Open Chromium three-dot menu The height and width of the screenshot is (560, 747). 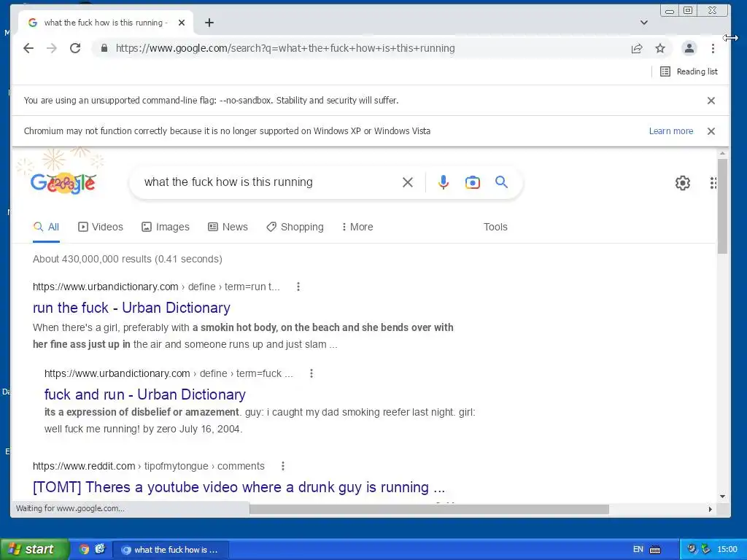click(713, 48)
